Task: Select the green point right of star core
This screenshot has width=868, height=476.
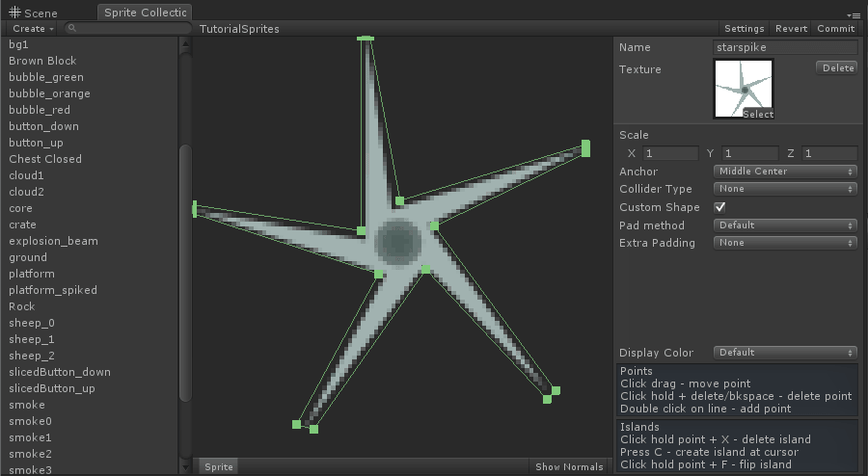Action: tap(434, 225)
